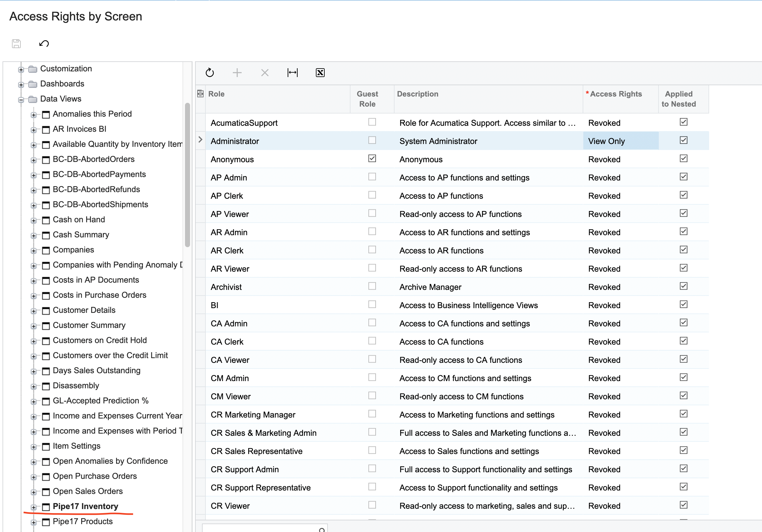Toggle Applied to Nested for Administrator
The image size is (762, 532).
point(683,140)
